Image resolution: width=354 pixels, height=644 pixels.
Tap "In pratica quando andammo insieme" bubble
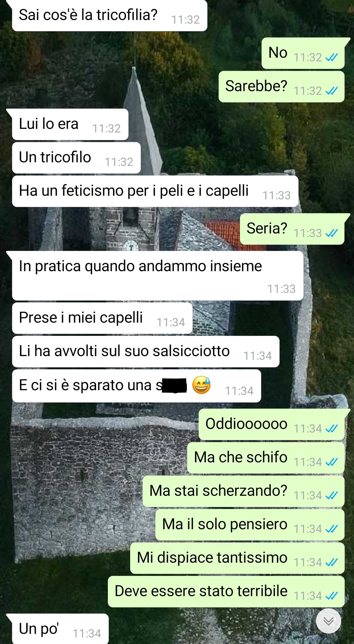click(158, 276)
